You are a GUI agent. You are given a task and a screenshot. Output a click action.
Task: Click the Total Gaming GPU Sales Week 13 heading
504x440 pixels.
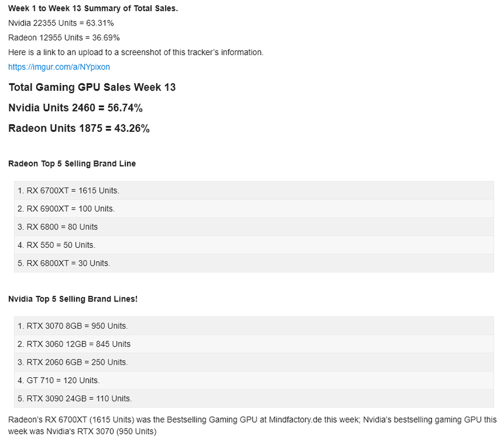click(92, 87)
